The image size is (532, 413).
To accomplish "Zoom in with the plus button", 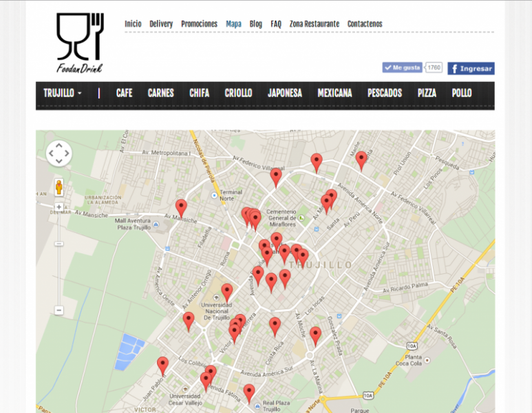I will click(x=59, y=207).
